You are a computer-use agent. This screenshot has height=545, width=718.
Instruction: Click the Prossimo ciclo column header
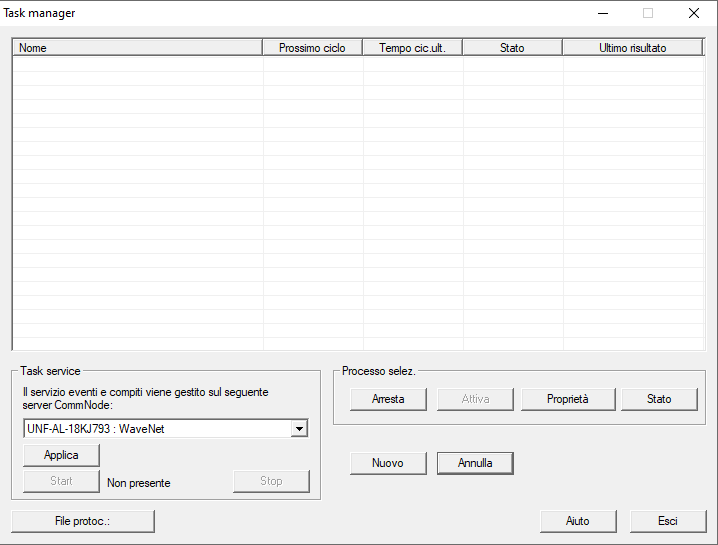312,47
